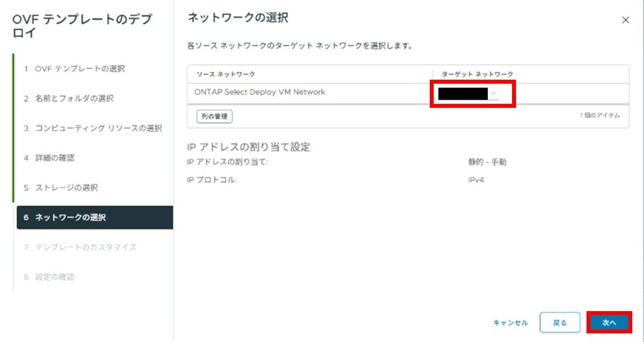Close the OVF deploy wizard dialog
The height and width of the screenshot is (351, 644).
[625, 20]
